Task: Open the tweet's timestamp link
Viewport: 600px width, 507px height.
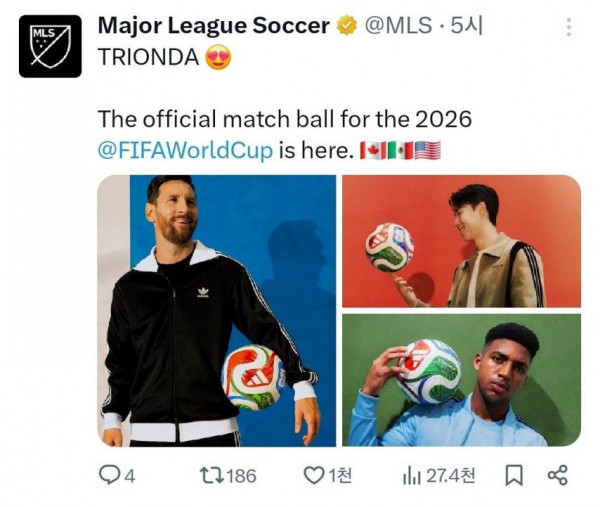Action: pyautogui.click(x=466, y=27)
